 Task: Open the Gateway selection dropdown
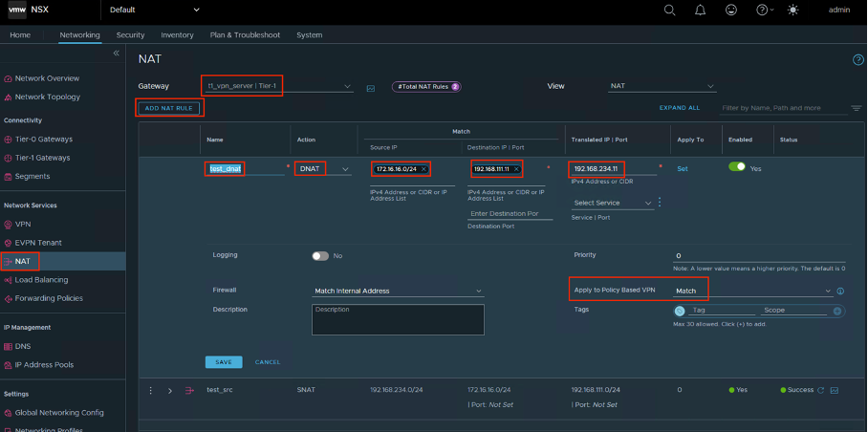tap(347, 86)
